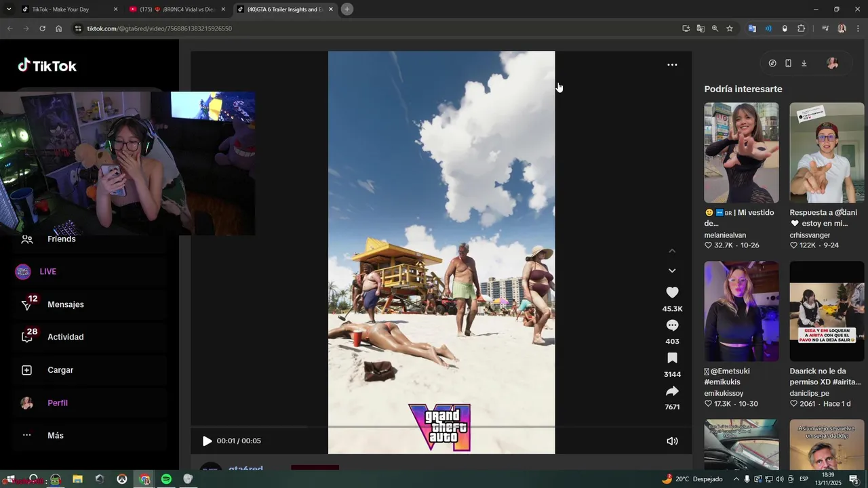
Task: Click the emikukissoy username
Action: 724,393
